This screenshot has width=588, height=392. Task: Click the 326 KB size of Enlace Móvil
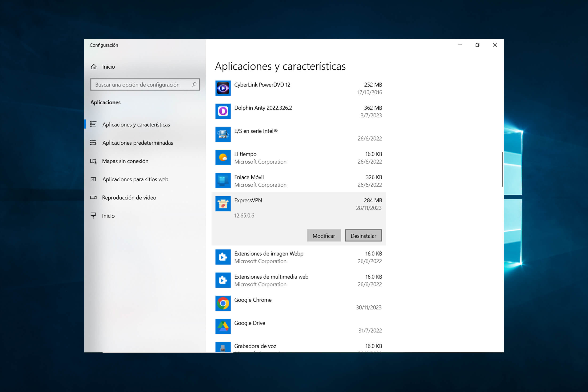pos(374,177)
